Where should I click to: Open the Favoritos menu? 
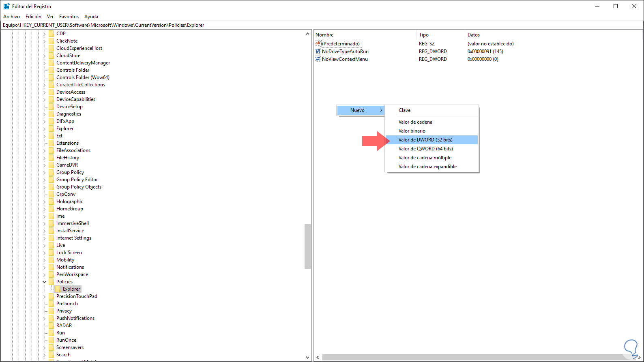(x=69, y=17)
